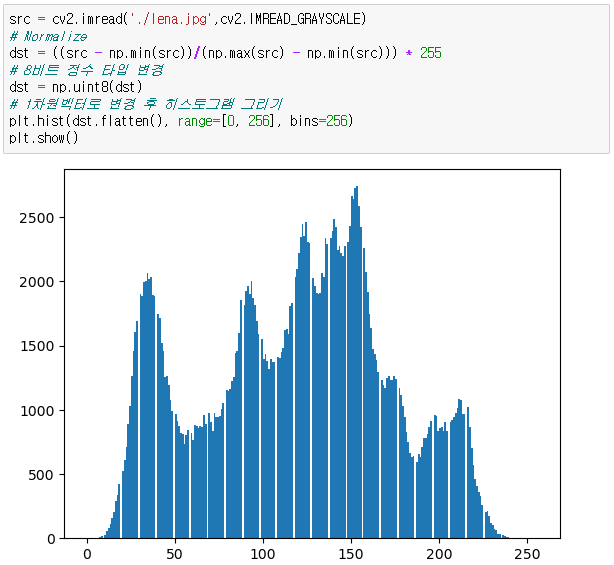This screenshot has height=565, width=614.
Task: Click the plt.hist(dst.flatten() line
Action: 181,121
